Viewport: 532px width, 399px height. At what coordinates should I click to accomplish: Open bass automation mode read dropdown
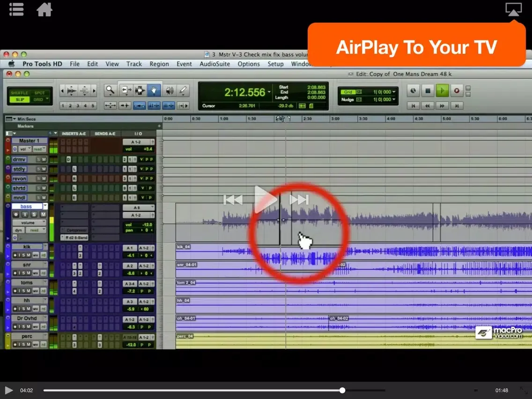click(37, 230)
